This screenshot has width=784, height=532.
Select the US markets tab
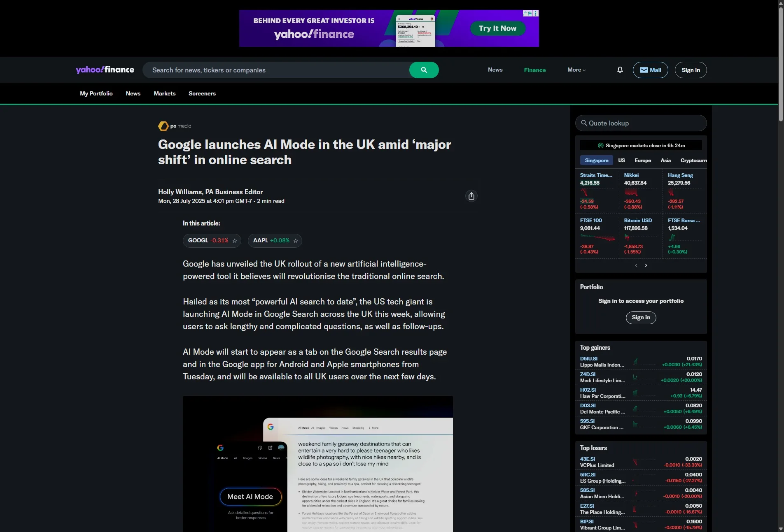click(621, 160)
